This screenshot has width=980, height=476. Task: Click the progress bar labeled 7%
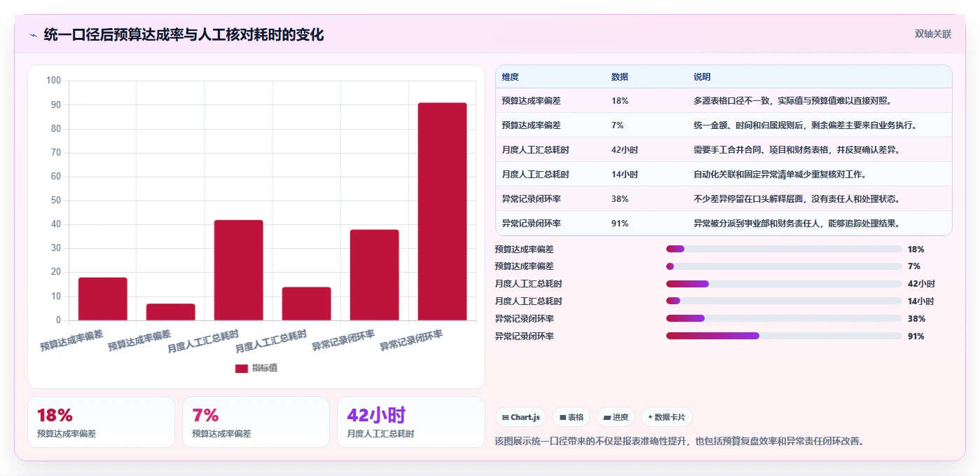pos(784,266)
